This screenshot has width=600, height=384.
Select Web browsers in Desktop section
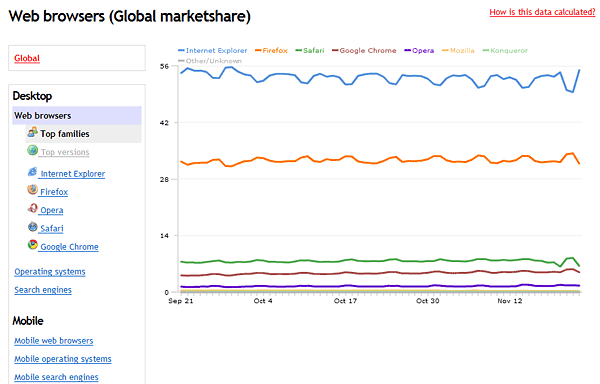point(77,116)
